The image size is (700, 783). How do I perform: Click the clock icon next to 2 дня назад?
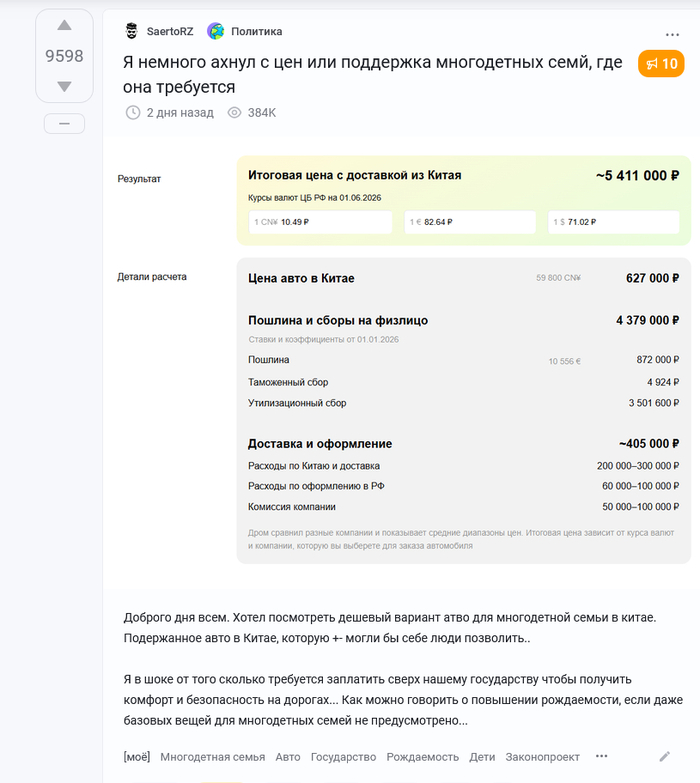click(133, 112)
